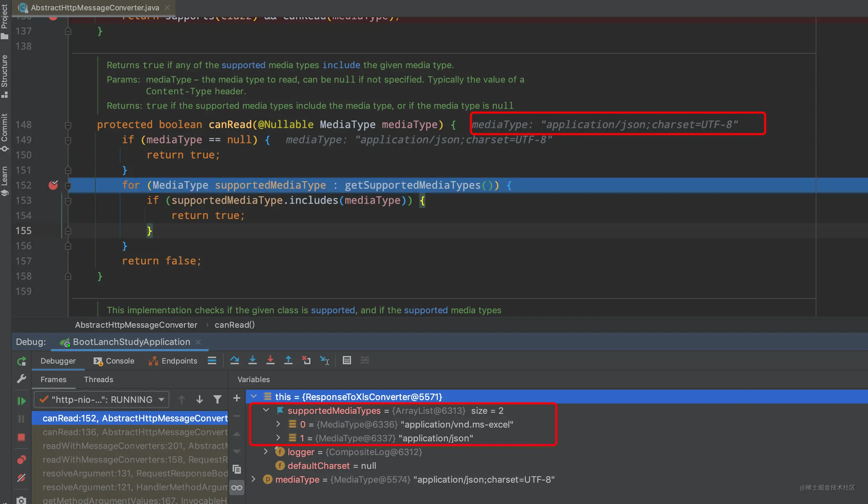868x504 pixels.
Task: Switch to the Debugger tab
Action: coord(58,361)
